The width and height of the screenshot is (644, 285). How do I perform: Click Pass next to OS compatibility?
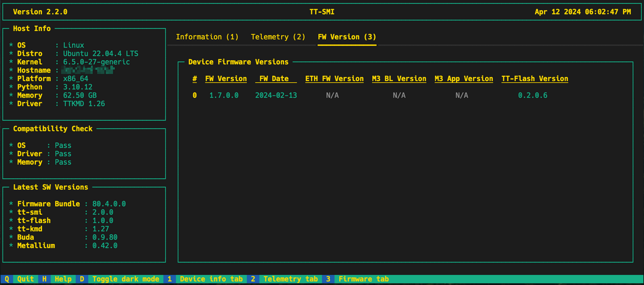coord(63,145)
